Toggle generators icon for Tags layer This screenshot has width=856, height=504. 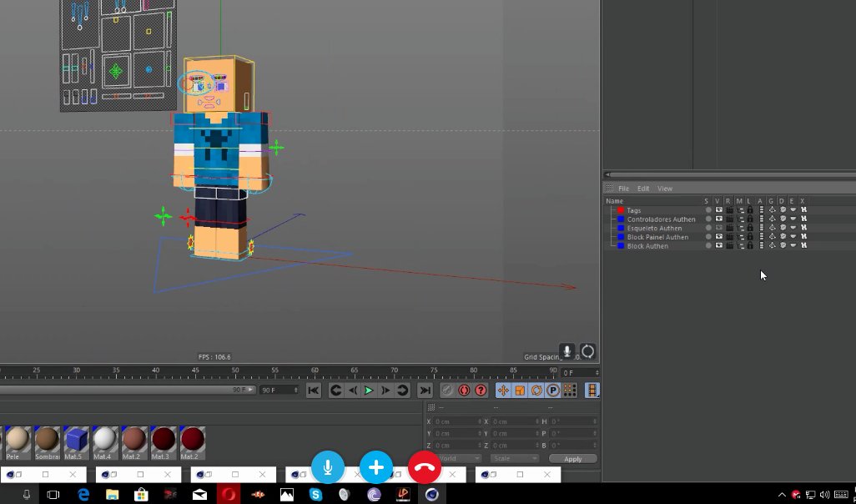[772, 209]
